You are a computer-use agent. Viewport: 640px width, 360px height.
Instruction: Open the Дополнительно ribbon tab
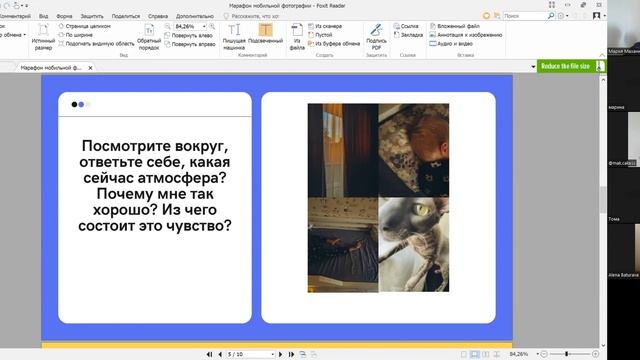coord(195,16)
